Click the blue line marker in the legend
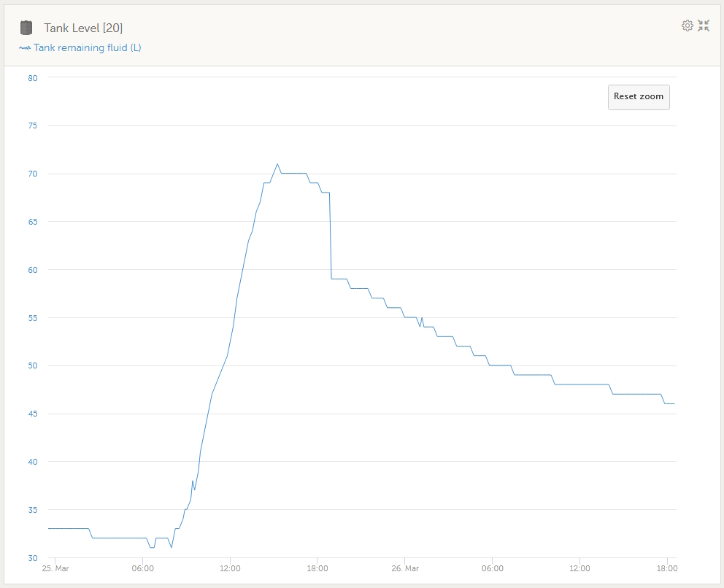Screen dimensions: 724x588 pos(25,48)
